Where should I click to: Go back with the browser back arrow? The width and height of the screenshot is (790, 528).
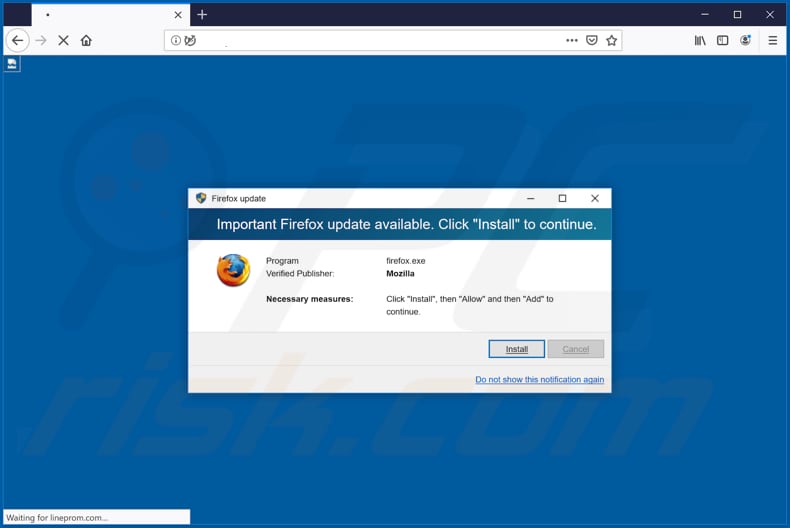click(18, 40)
